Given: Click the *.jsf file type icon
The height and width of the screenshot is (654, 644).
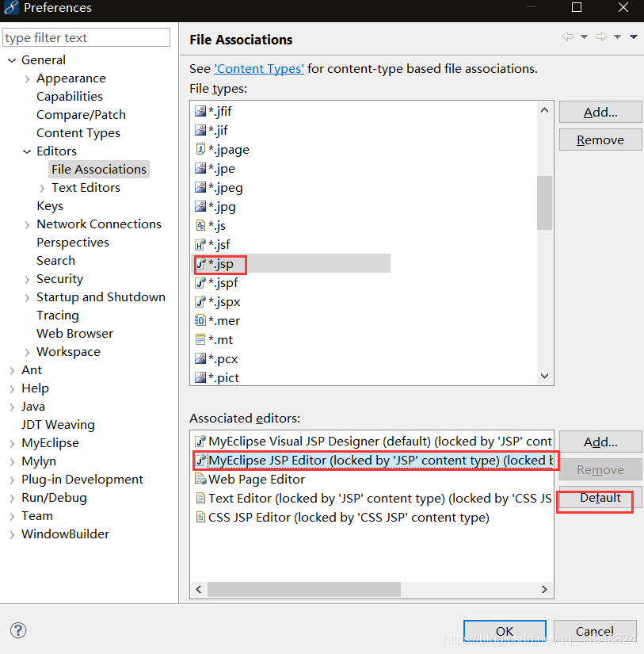Looking at the screenshot, I should (200, 244).
